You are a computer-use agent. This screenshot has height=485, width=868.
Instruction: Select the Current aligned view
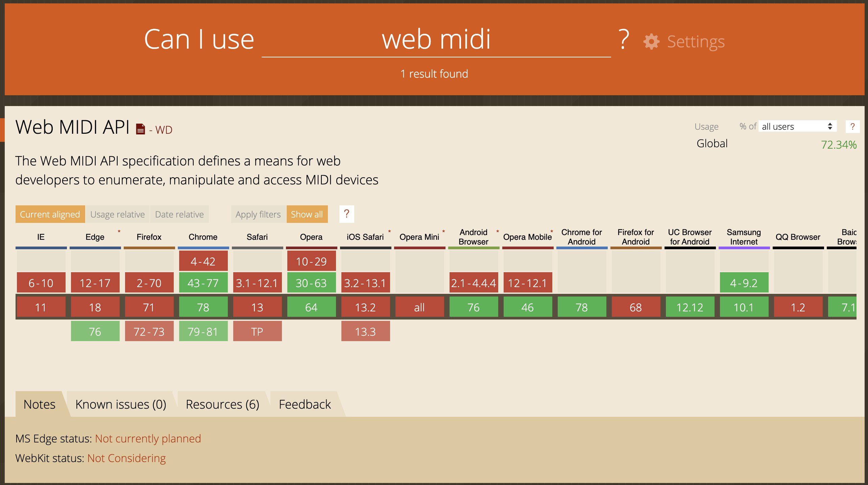click(50, 214)
